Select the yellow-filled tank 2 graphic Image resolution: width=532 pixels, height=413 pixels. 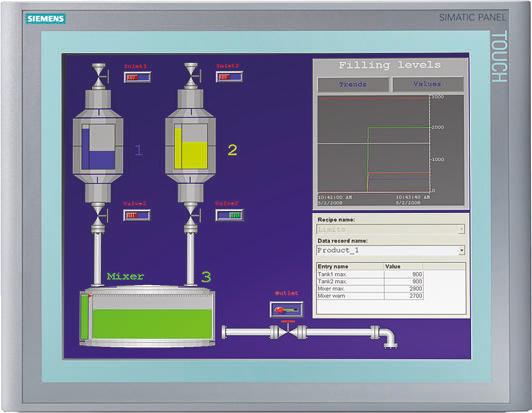(x=190, y=146)
